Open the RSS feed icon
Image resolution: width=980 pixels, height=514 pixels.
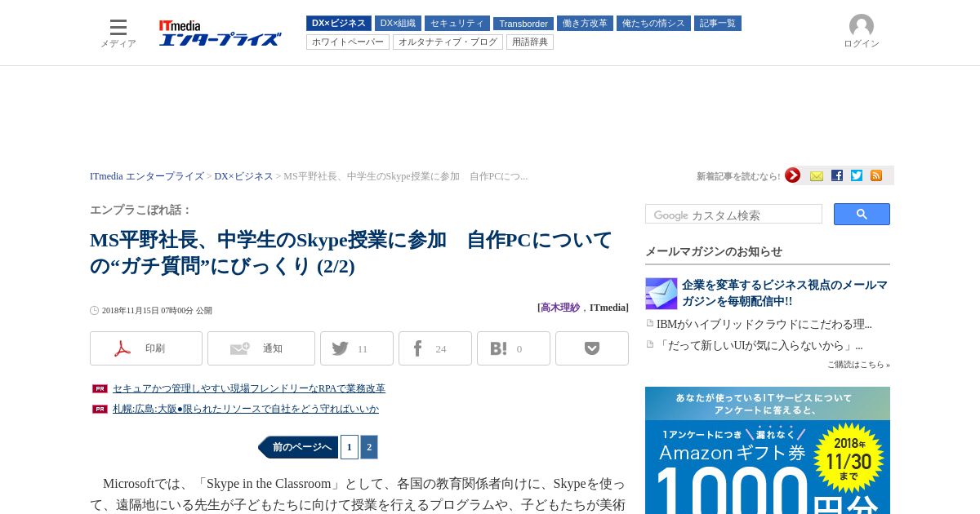[x=876, y=175]
